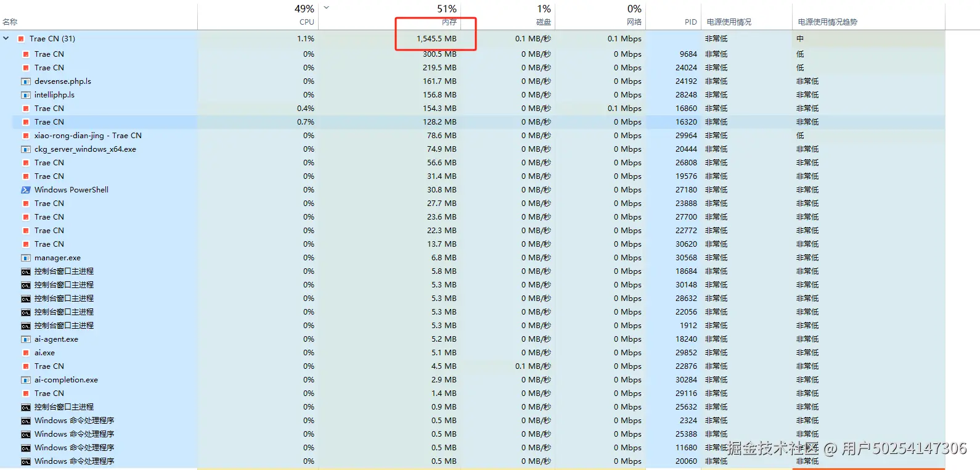Click the ai-agent.exe process icon
Image resolution: width=980 pixels, height=470 pixels.
pyautogui.click(x=26, y=339)
